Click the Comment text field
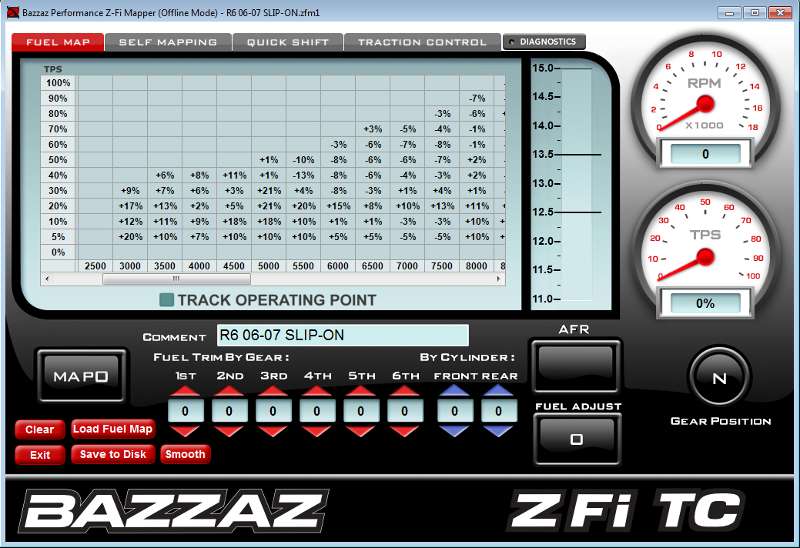This screenshot has width=800, height=548. (342, 335)
